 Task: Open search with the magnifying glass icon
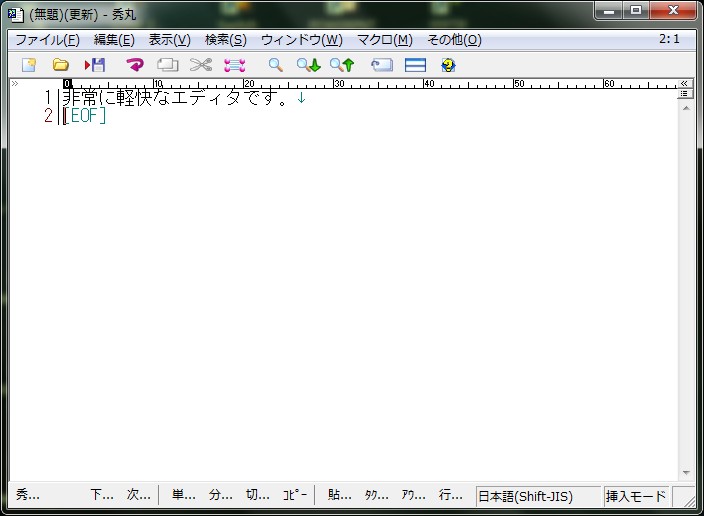click(275, 65)
